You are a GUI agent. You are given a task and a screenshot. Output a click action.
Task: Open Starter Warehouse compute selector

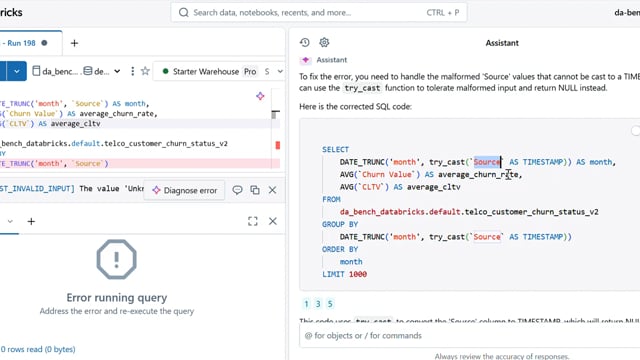pos(221,71)
